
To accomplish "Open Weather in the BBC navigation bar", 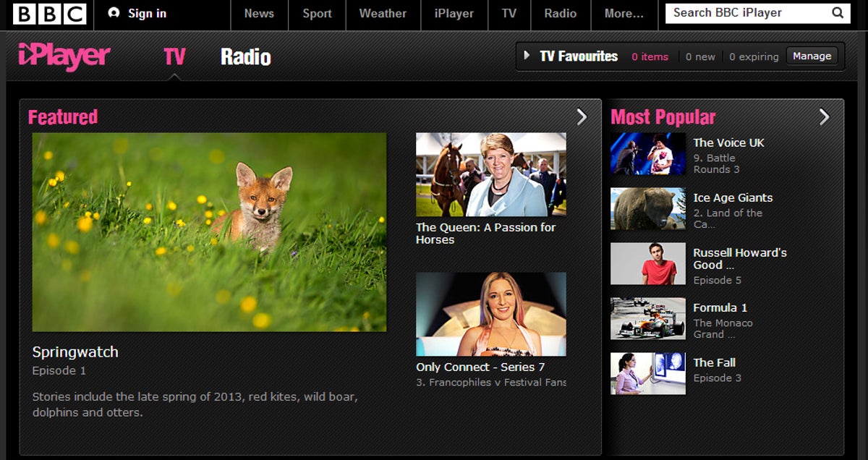I will pos(383,14).
